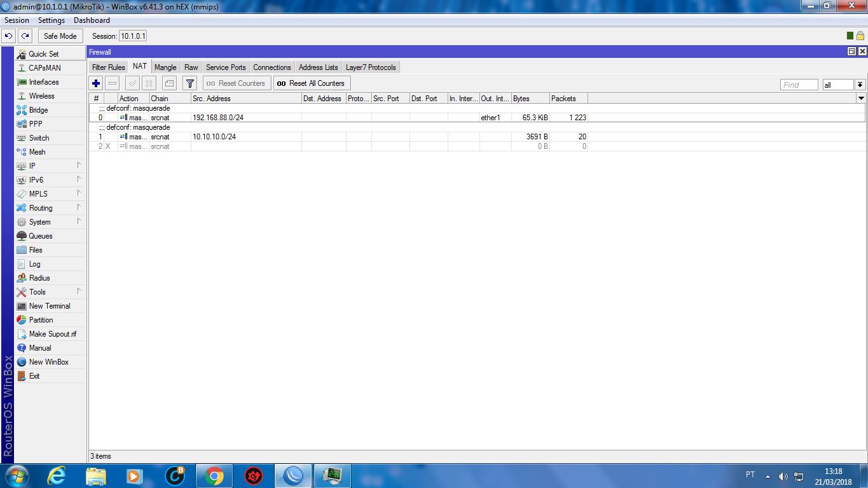Click the Reset Counters button

click(x=237, y=83)
